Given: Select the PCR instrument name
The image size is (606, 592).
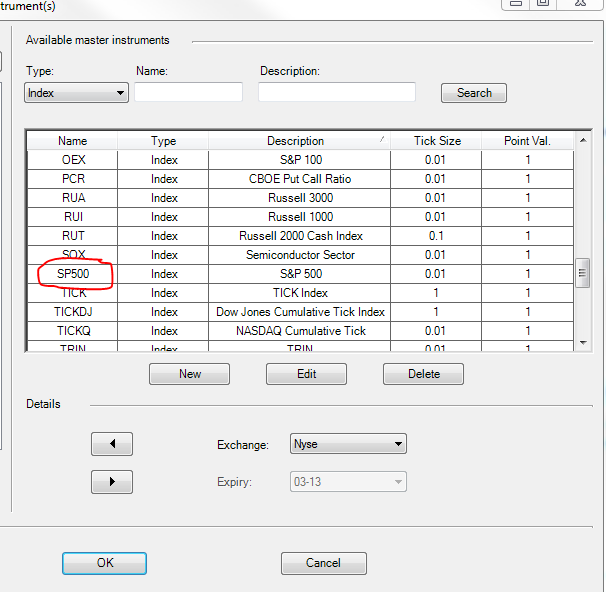Looking at the screenshot, I should tap(73, 179).
